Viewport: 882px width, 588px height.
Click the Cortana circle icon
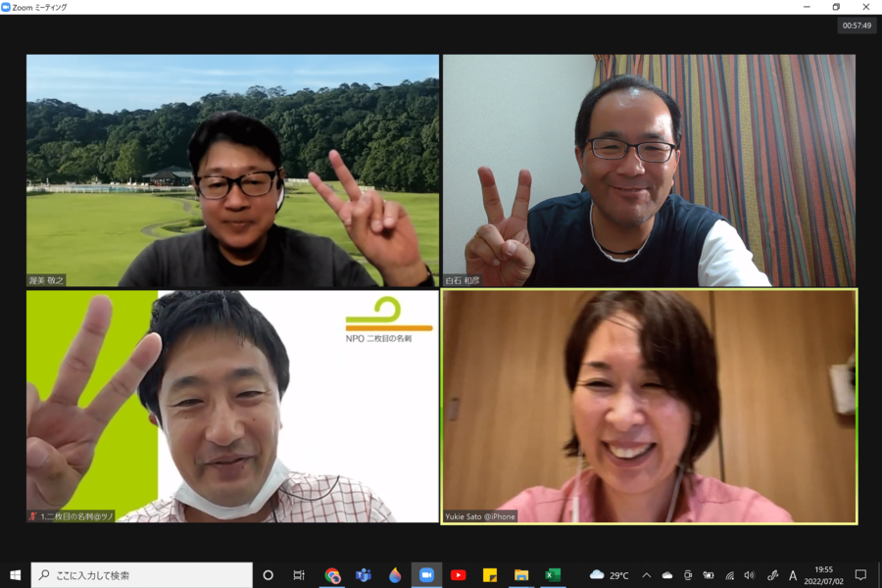pyautogui.click(x=269, y=575)
